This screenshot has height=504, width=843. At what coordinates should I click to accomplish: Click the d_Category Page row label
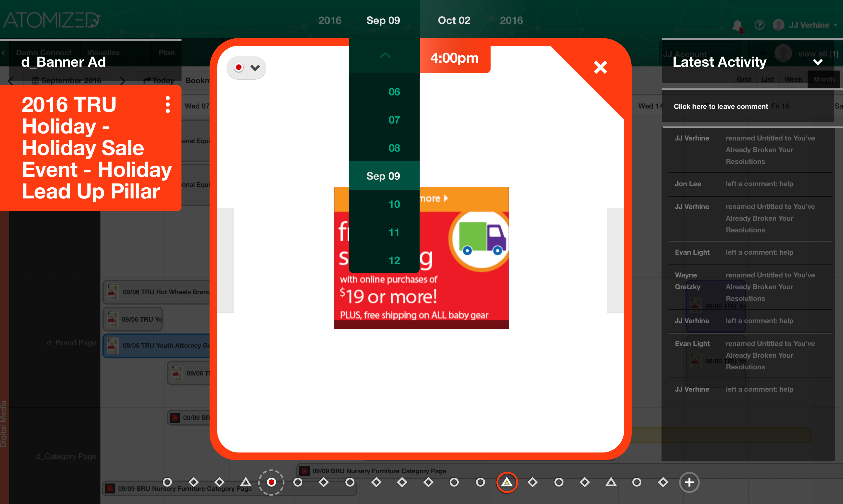pyautogui.click(x=66, y=456)
